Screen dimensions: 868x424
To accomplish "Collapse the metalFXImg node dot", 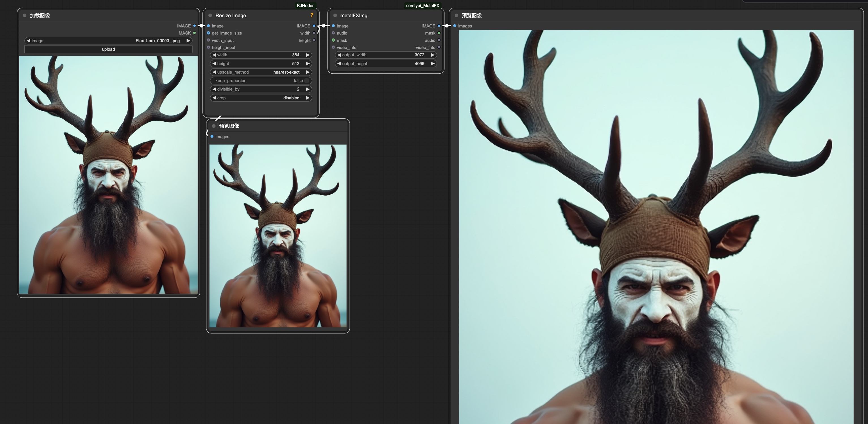I will click(335, 16).
